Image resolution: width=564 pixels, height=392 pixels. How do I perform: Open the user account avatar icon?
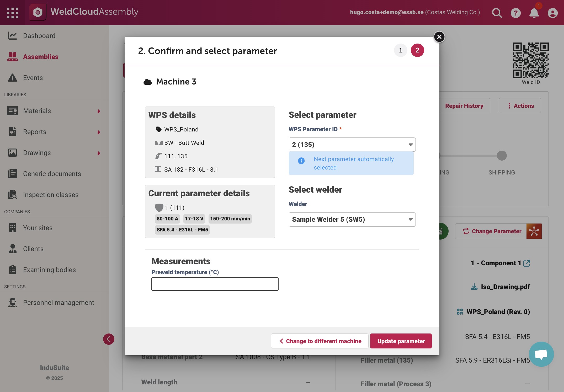pyautogui.click(x=552, y=13)
